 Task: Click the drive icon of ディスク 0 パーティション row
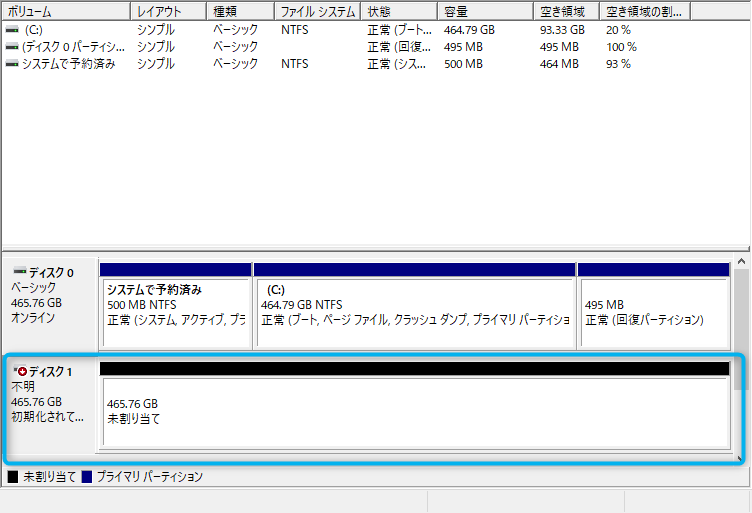[x=12, y=47]
